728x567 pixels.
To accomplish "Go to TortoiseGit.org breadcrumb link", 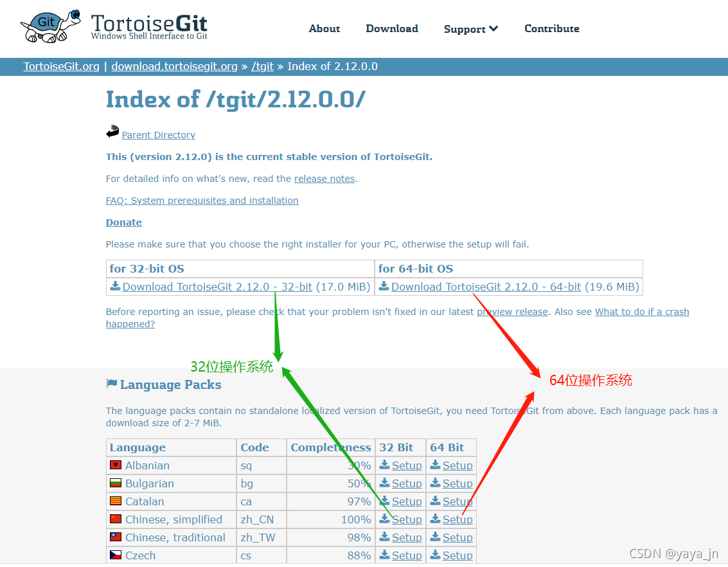I will 61,66.
